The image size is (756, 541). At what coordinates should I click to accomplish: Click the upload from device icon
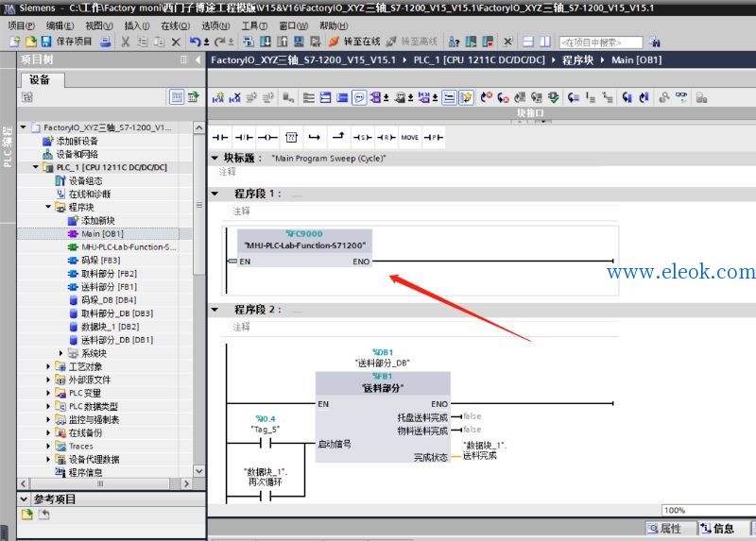click(x=283, y=42)
